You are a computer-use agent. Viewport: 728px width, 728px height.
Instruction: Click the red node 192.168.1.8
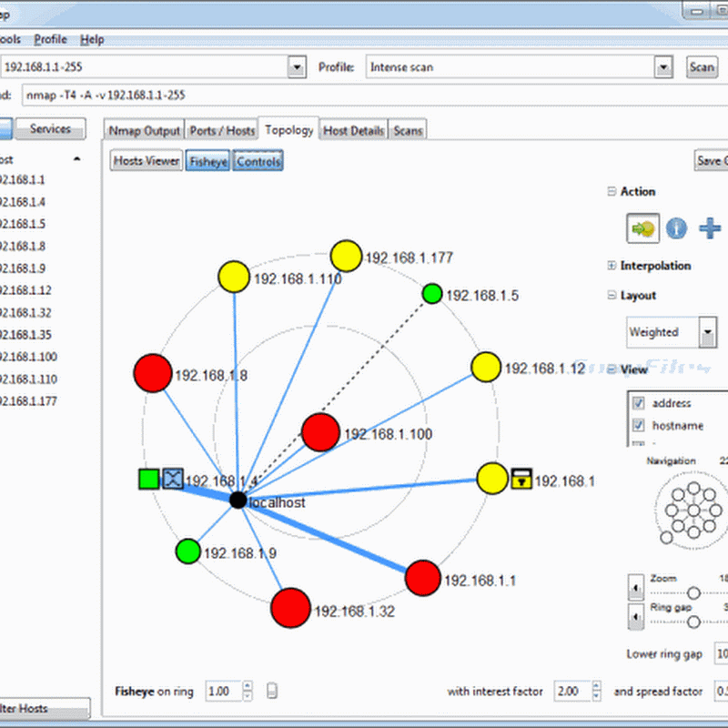click(x=153, y=373)
